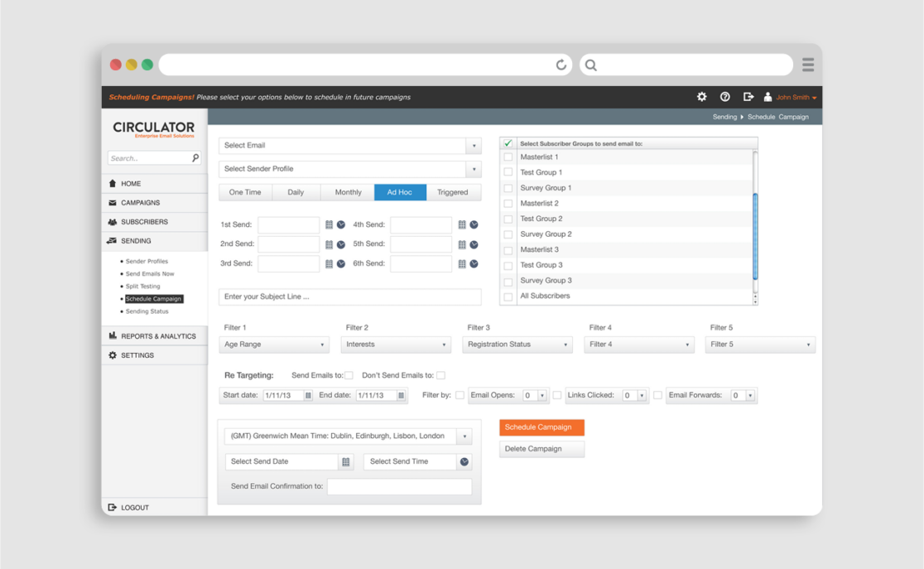This screenshot has height=569, width=924.
Task: Check the Masterlist 1 subscriber group
Action: [x=508, y=157]
